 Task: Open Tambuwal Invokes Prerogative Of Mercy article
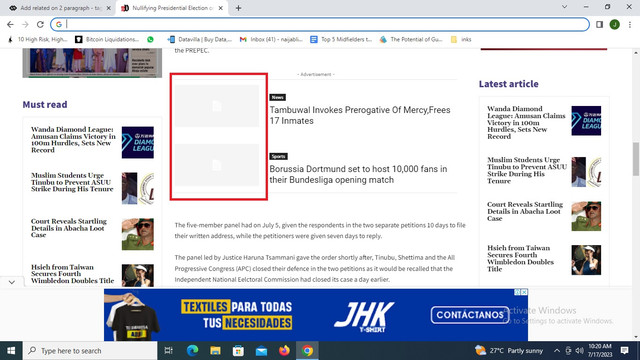click(360, 116)
